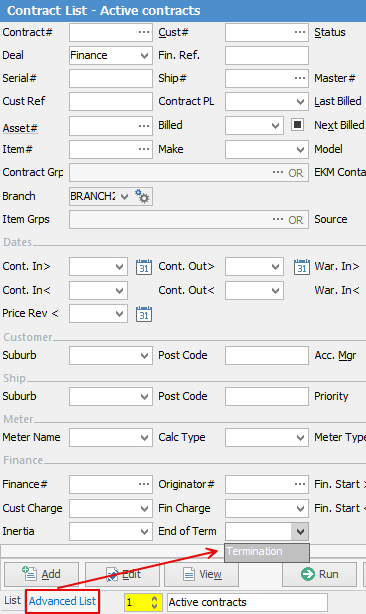Open calendar icon next to Cont. Out>
The width and height of the screenshot is (366, 614).
coord(301,267)
